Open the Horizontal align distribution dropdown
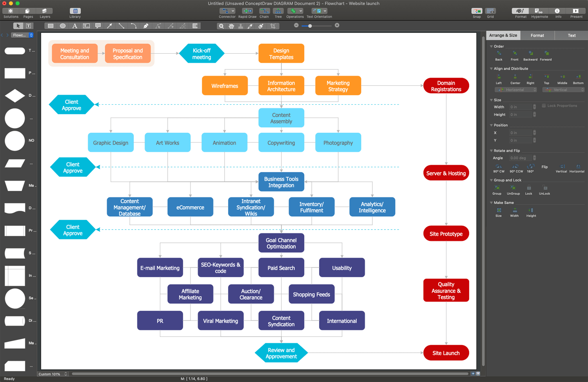The width and height of the screenshot is (588, 382). pos(515,89)
